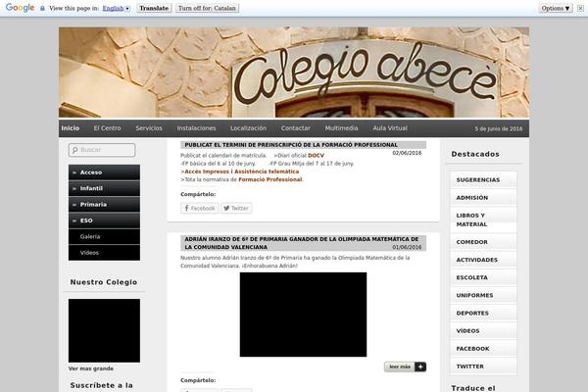
Task: Open SUGERENCIAS in Destacados
Action: pyautogui.click(x=483, y=180)
